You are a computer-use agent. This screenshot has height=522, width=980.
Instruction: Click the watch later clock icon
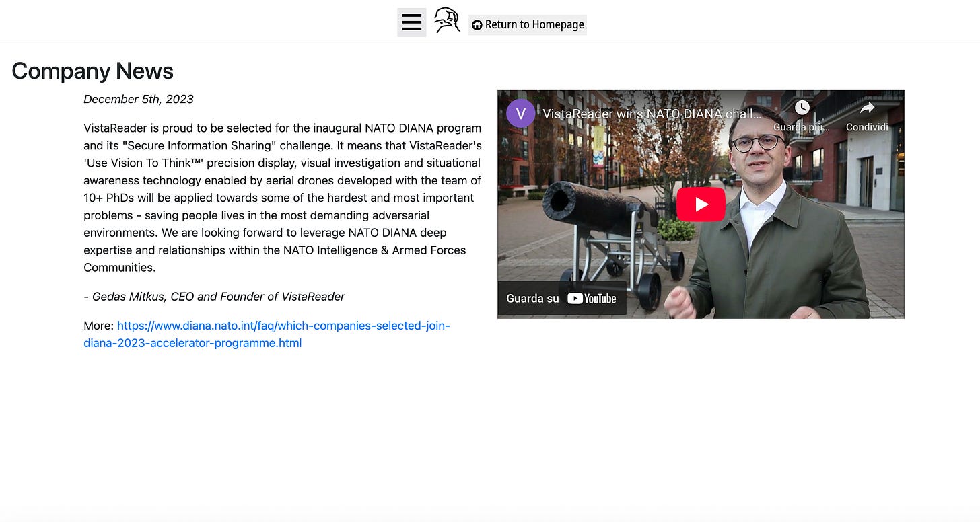802,108
